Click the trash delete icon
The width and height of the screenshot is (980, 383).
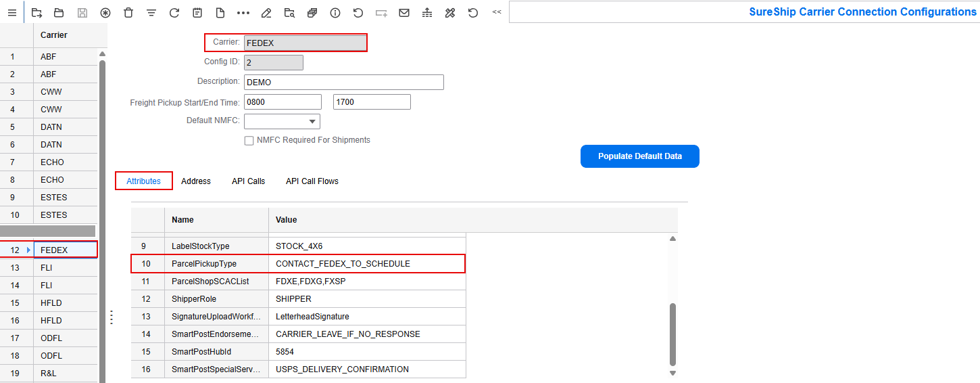click(128, 13)
